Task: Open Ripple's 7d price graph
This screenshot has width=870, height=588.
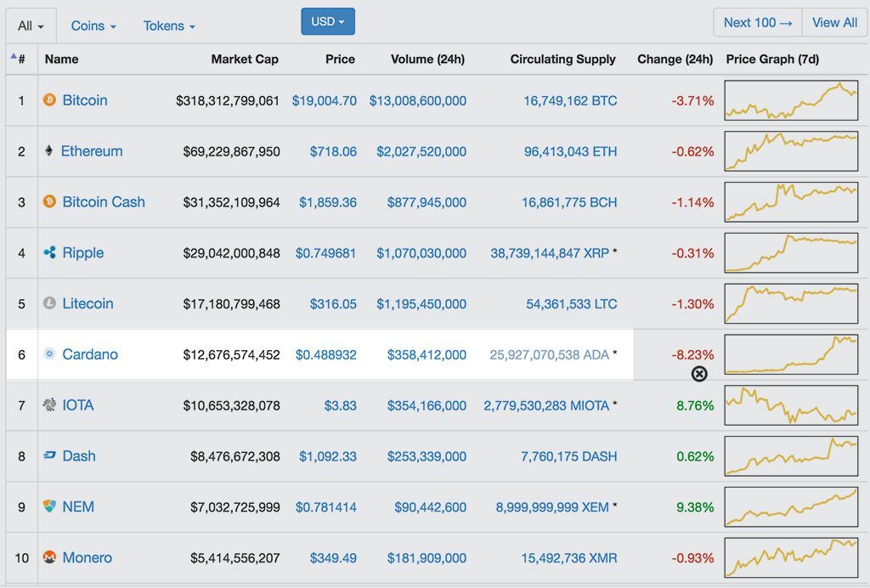Action: coord(791,252)
